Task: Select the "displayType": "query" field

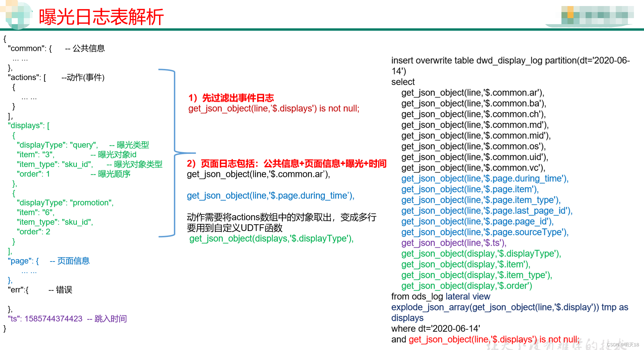Action: [x=57, y=145]
